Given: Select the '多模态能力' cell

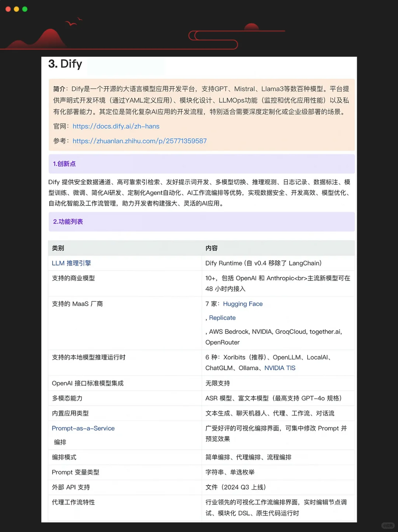Looking at the screenshot, I should click(x=125, y=398).
